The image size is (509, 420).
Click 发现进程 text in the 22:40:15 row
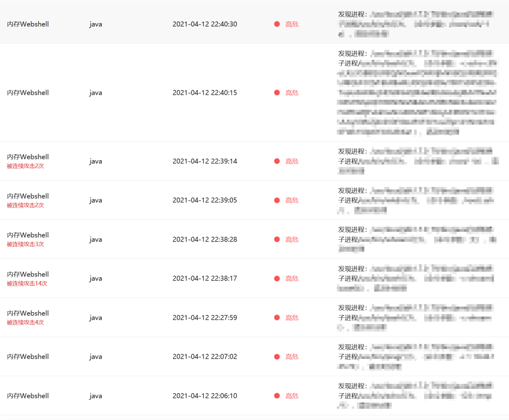tap(352, 54)
